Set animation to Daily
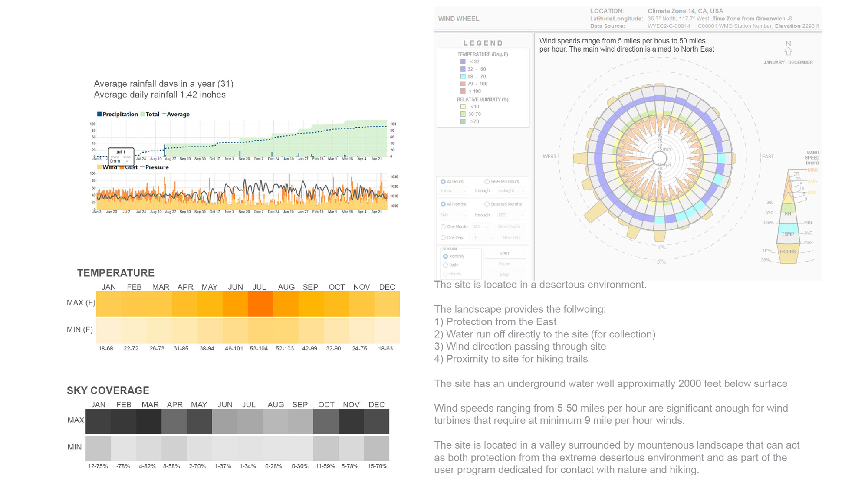Screen dimensions: 868x488 coord(445,265)
